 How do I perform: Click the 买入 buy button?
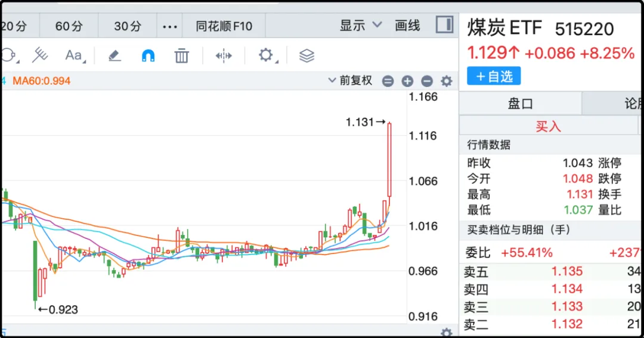[x=548, y=126]
